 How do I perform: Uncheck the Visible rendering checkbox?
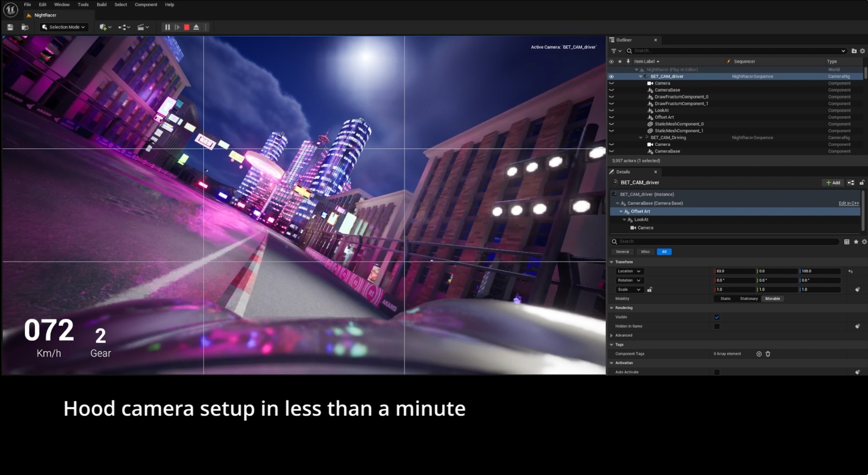click(x=717, y=317)
